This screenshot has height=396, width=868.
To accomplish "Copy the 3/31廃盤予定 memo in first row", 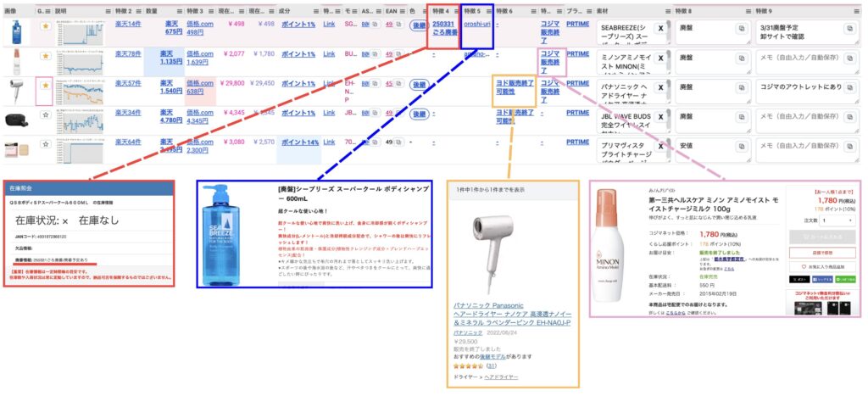I will coord(852,28).
